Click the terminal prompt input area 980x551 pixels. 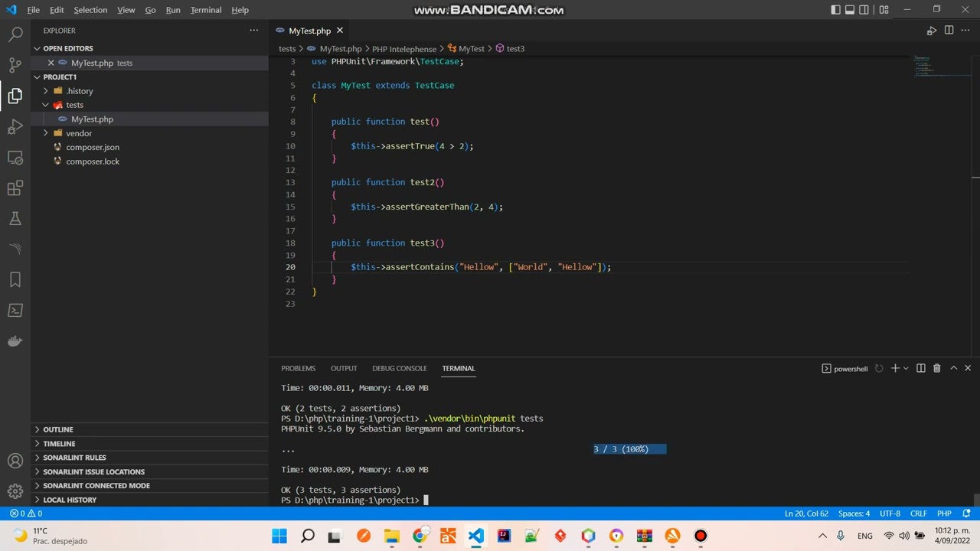point(426,500)
